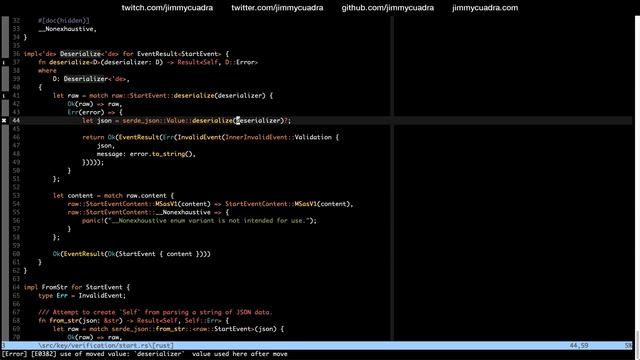Viewport: 640px width, 360px height.
Task: Click __Nonexhaustive, on line 33
Action: pos(67,29)
